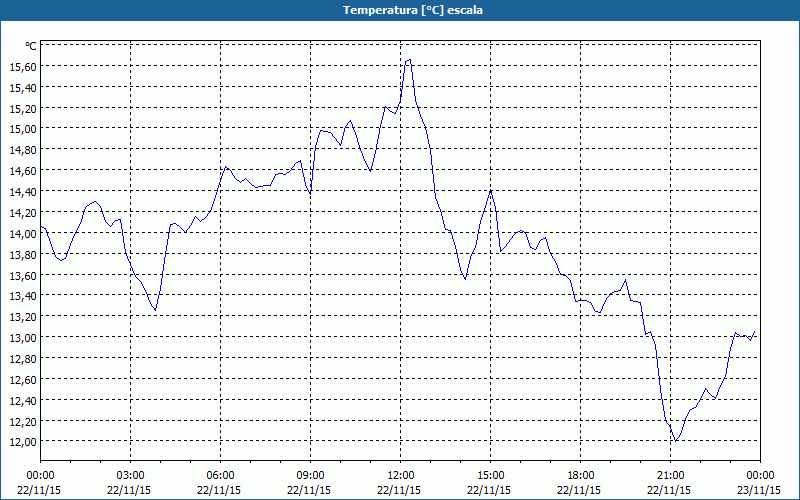Click the temperature peak near 12:00
Image resolution: width=800 pixels, height=500 pixels.
click(409, 60)
